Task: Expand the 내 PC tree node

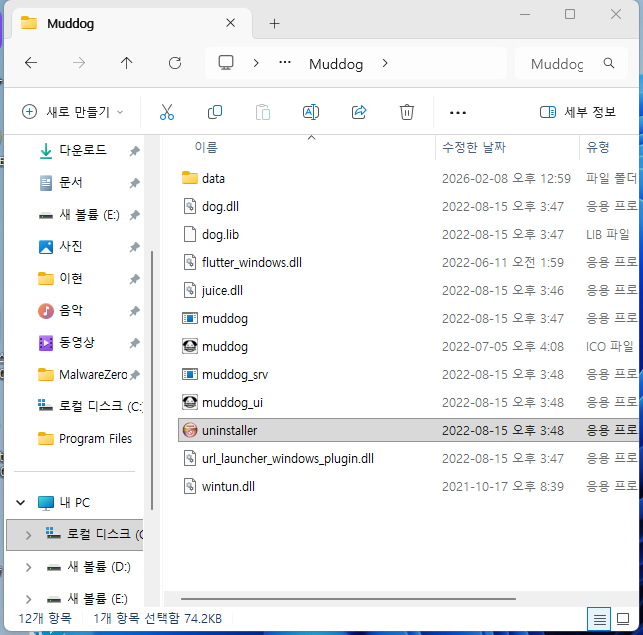Action: (x=20, y=502)
